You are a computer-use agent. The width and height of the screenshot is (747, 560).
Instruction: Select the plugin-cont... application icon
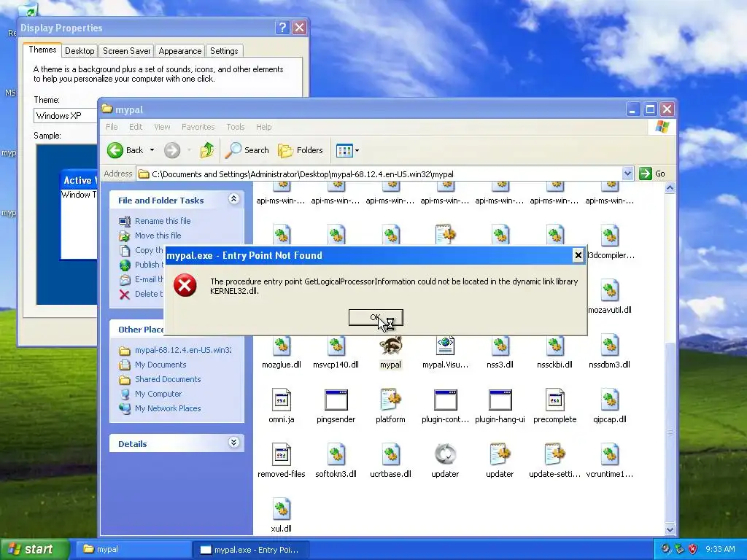[x=446, y=400]
